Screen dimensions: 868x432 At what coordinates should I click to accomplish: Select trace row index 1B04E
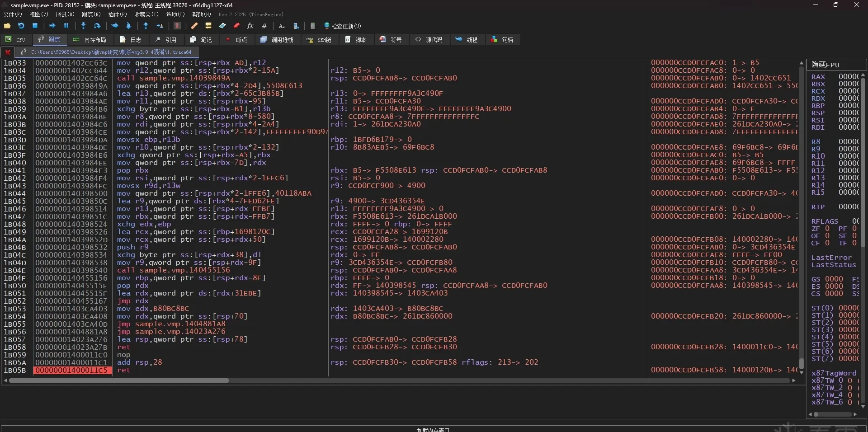pyautogui.click(x=15, y=270)
